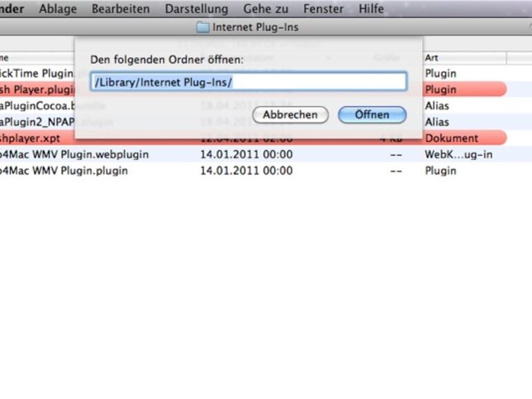Open the Ablage menu
The image size is (532, 399).
(x=57, y=8)
